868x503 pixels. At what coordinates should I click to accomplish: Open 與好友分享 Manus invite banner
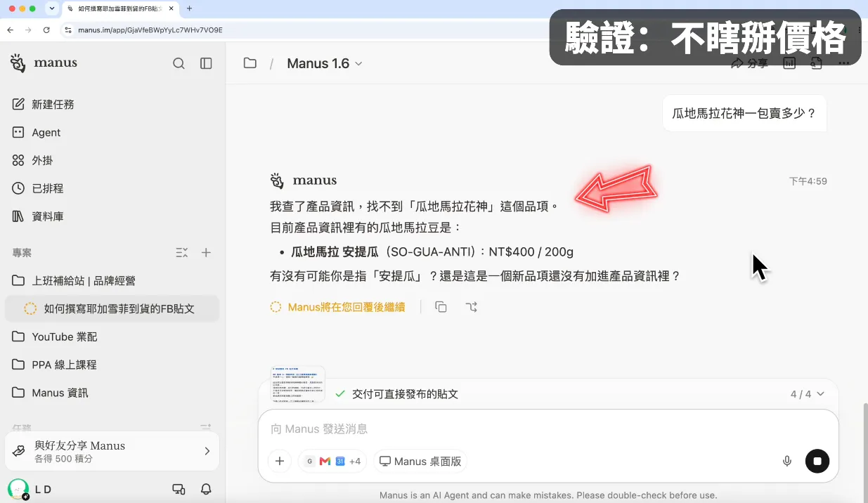(x=112, y=451)
